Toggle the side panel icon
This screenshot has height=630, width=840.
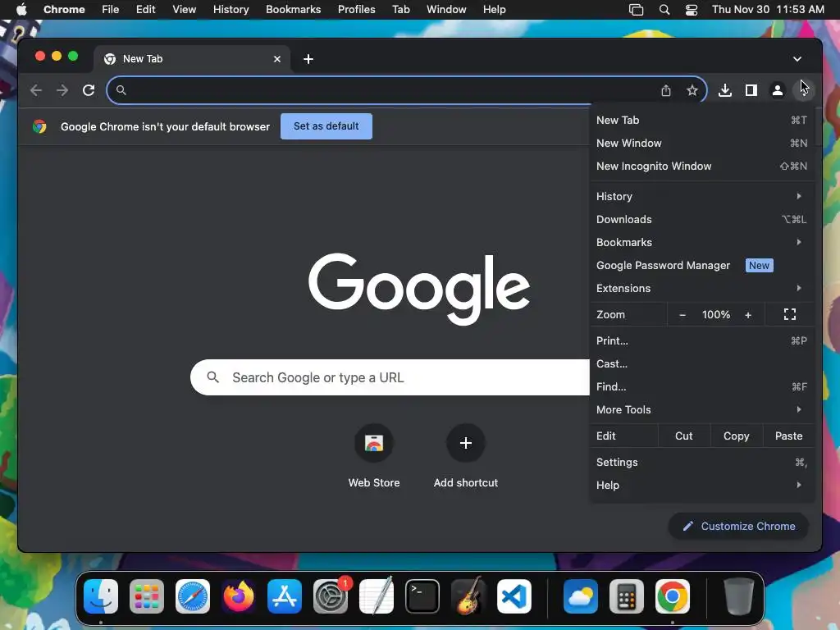751,90
